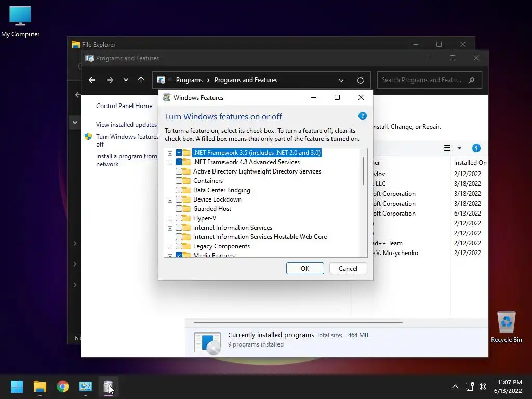Open Turn Windows features on or off link
Screen dimensions: 532x399
127,140
